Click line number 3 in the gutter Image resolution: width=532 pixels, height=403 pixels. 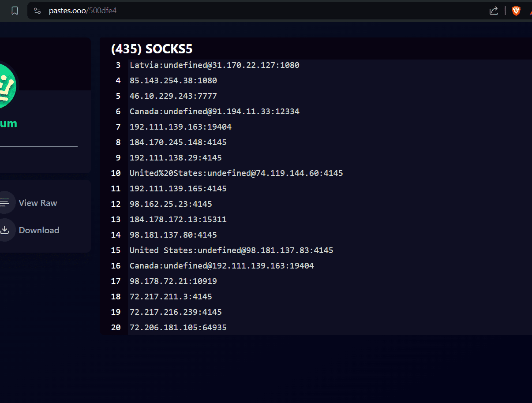tap(118, 65)
